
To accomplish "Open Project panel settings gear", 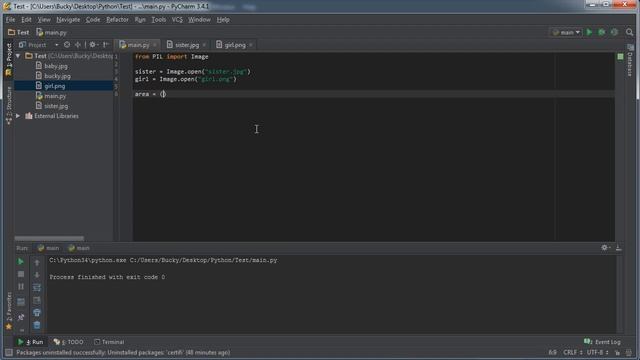I will pyautogui.click(x=93, y=44).
